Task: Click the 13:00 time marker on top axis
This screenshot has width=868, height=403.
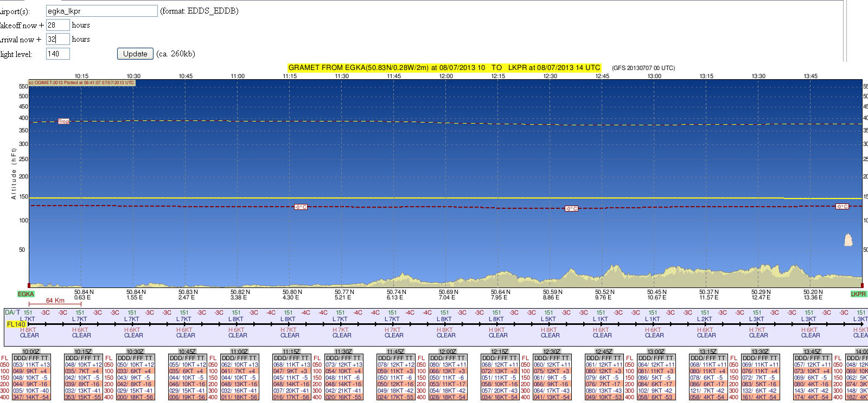Action: click(654, 76)
